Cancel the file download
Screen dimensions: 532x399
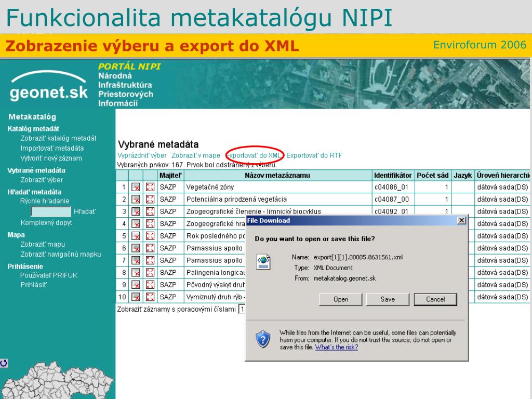tap(435, 299)
